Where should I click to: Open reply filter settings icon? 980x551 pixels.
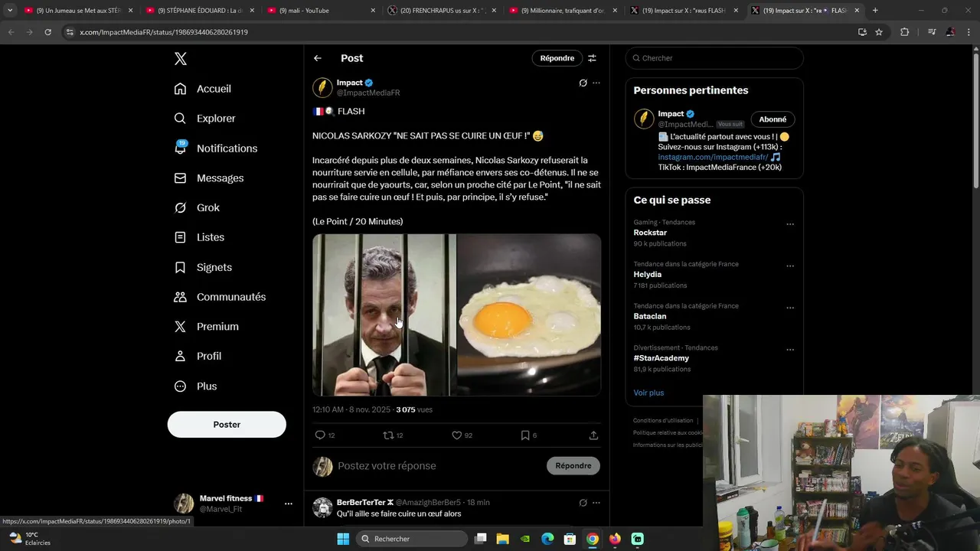point(592,58)
